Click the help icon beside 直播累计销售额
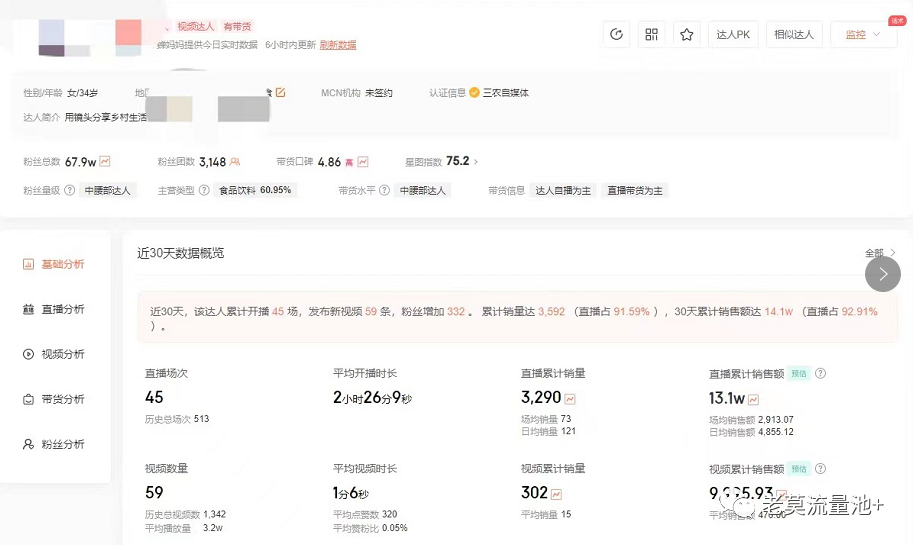Viewport: 913px width, 545px height. click(820, 373)
